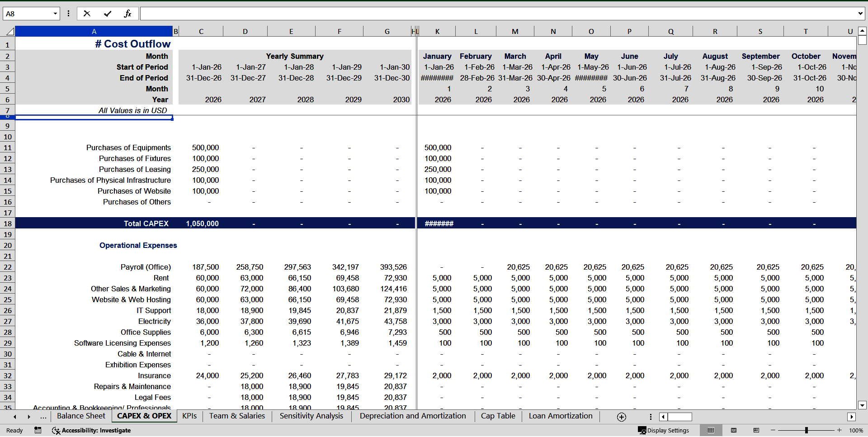Screen dimensions: 868x437
Task: Click horizontal scrollbar right arrow
Action: click(852, 417)
